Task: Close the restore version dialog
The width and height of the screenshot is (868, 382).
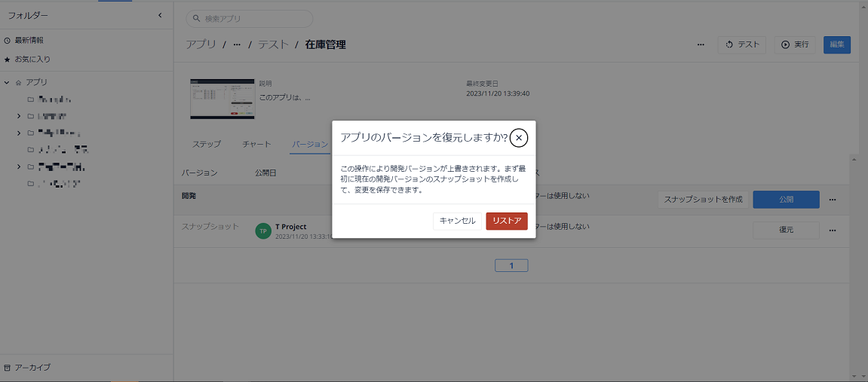Action: 519,138
